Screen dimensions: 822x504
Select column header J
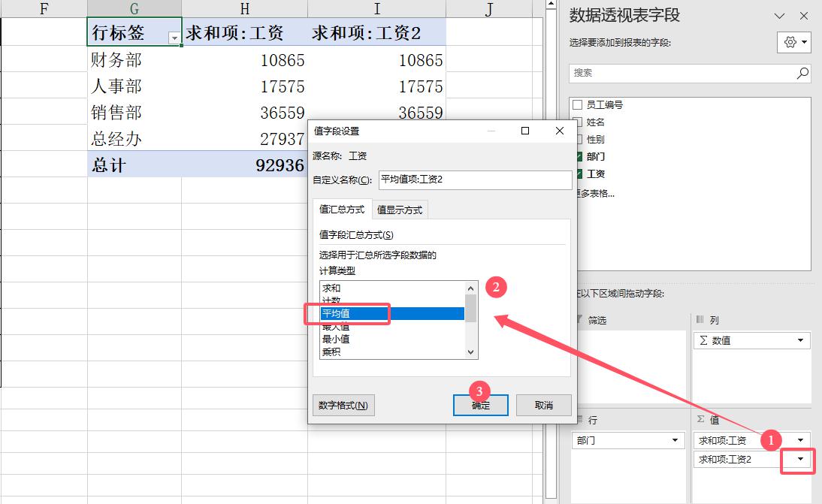tap(488, 8)
